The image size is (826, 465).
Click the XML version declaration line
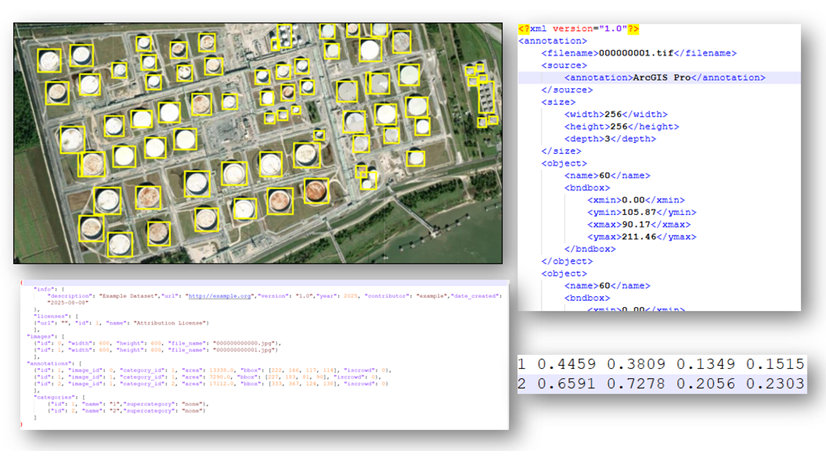578,29
